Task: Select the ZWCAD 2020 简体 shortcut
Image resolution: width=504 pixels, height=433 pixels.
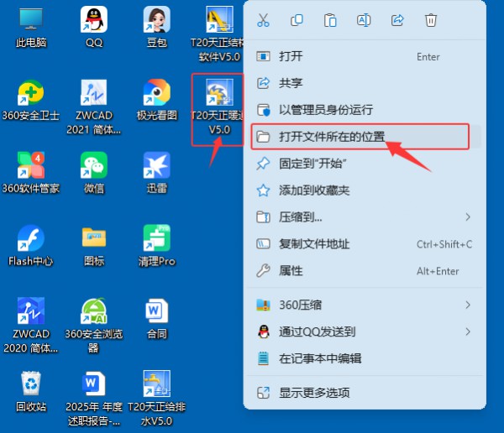Action: tap(31, 326)
